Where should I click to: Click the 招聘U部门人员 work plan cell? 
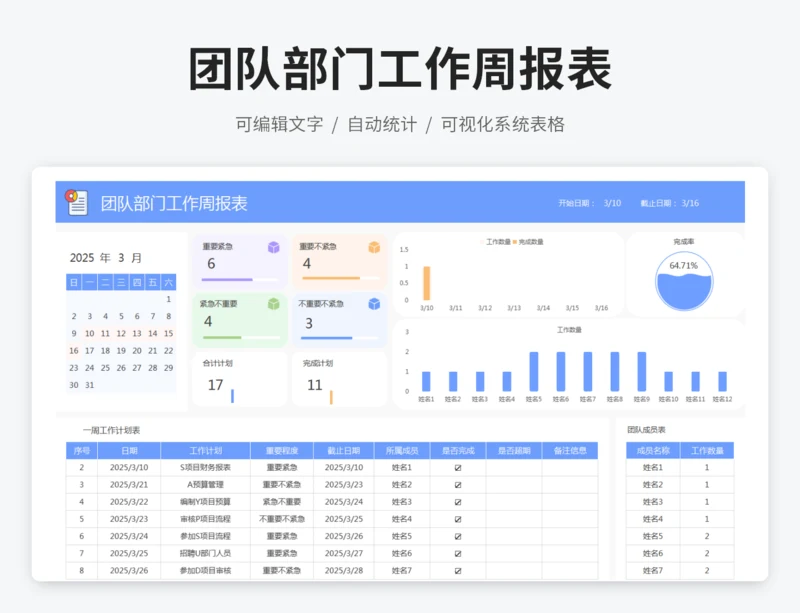click(x=206, y=554)
